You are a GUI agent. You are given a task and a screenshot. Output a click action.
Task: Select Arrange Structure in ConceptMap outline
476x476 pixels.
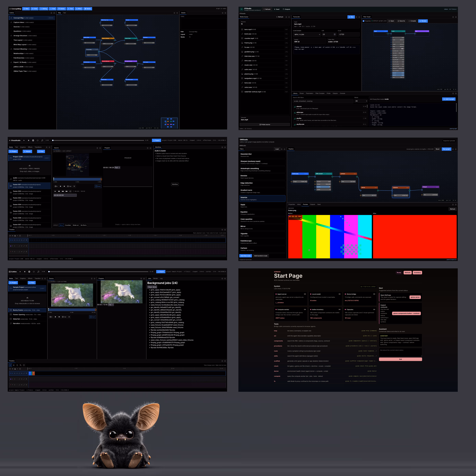[x=32, y=36]
